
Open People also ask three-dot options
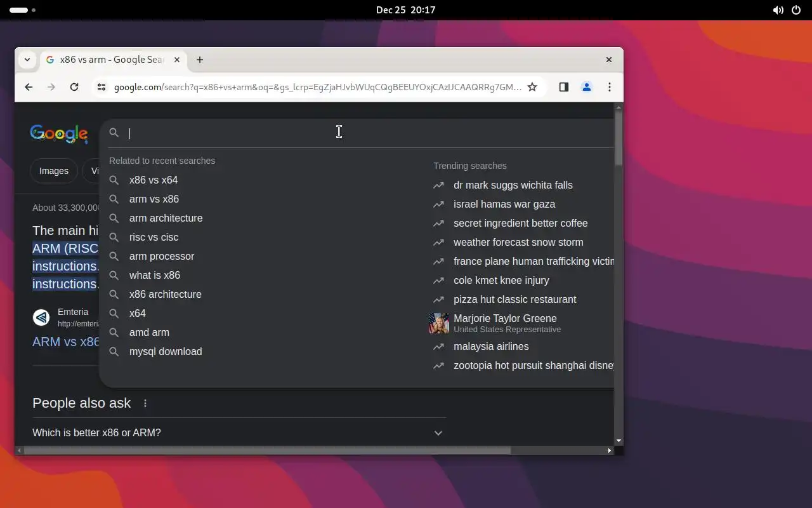(145, 403)
